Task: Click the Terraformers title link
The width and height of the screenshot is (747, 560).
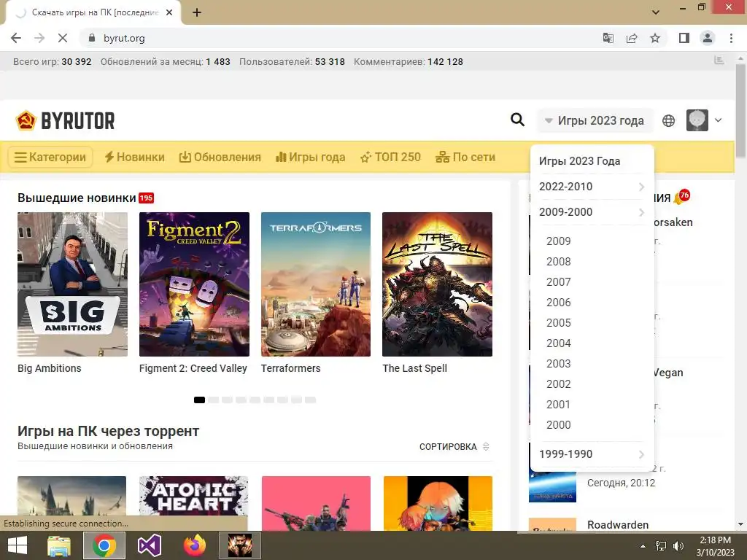Action: pyautogui.click(x=290, y=368)
